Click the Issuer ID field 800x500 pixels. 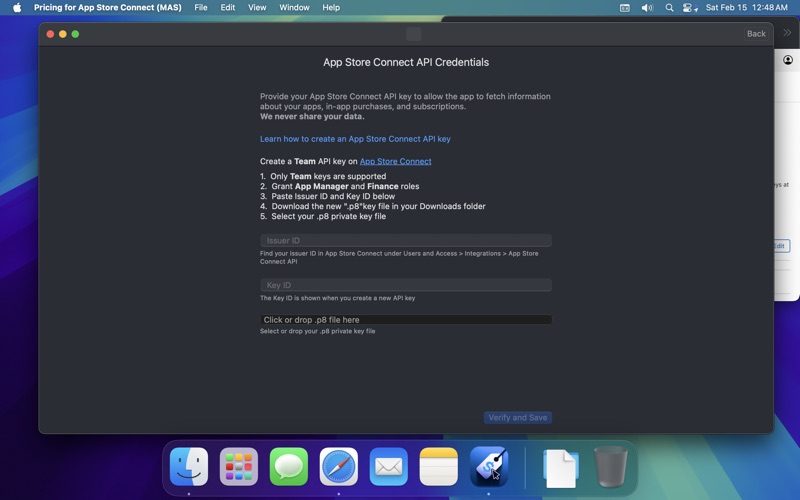coord(406,240)
